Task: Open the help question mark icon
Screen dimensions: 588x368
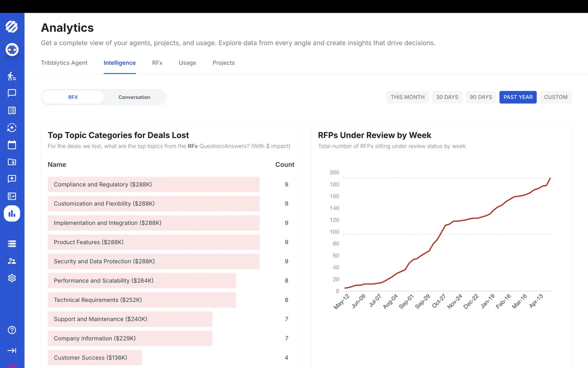Action: pyautogui.click(x=12, y=330)
